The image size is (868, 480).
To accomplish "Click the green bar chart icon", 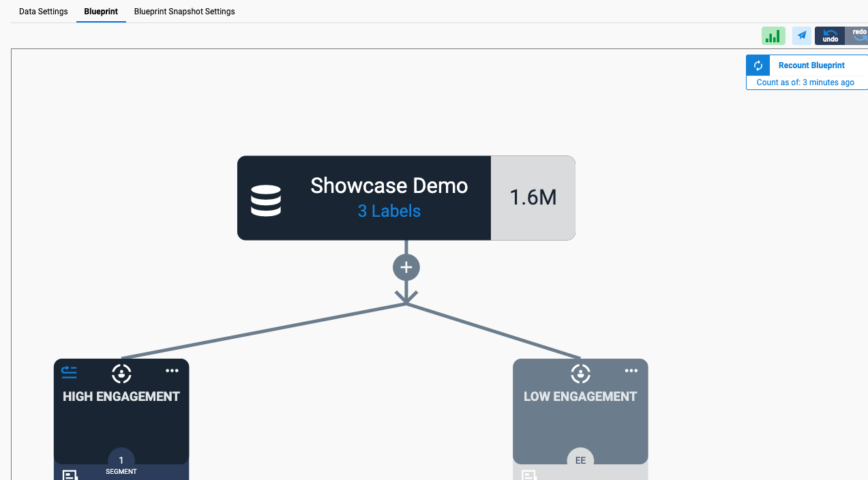I will click(773, 36).
